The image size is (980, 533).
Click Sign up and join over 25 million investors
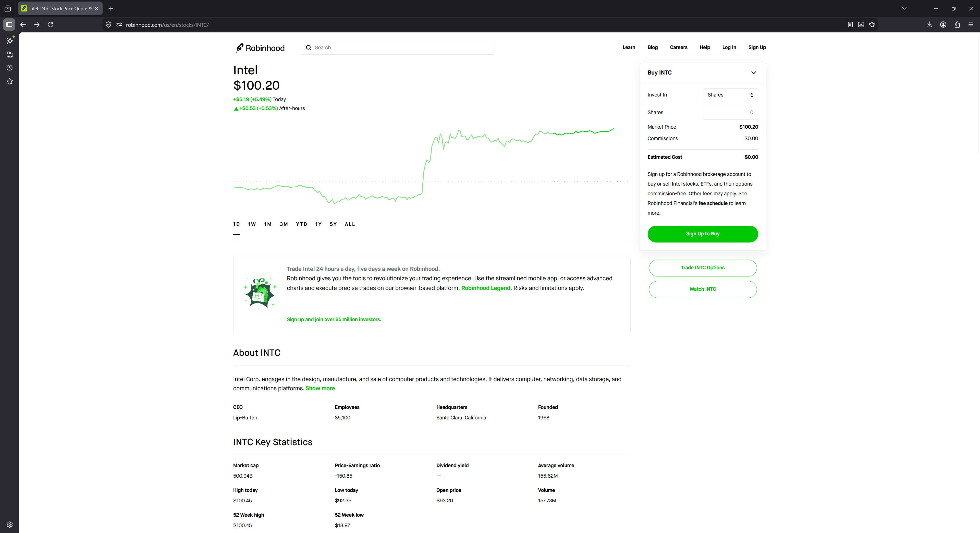[334, 320]
